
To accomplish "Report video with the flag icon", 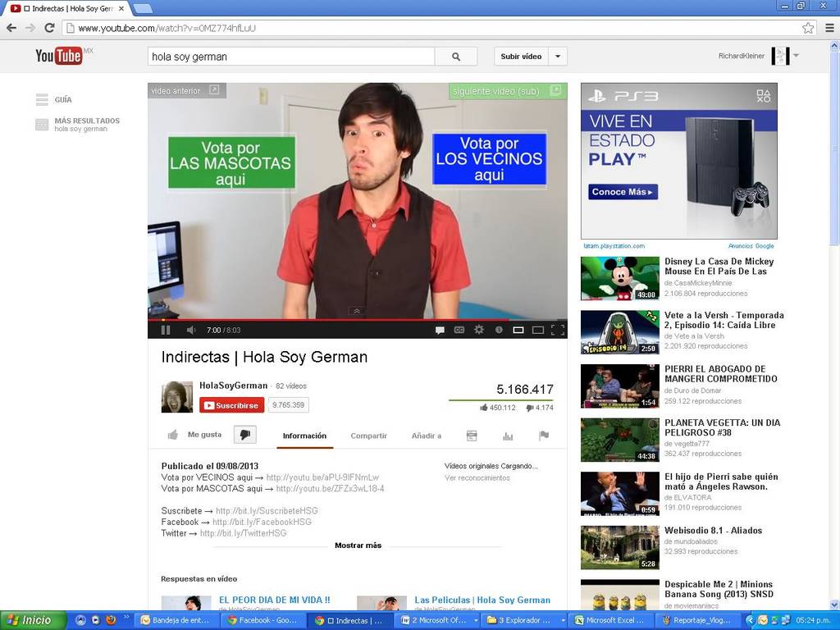I will (x=543, y=436).
